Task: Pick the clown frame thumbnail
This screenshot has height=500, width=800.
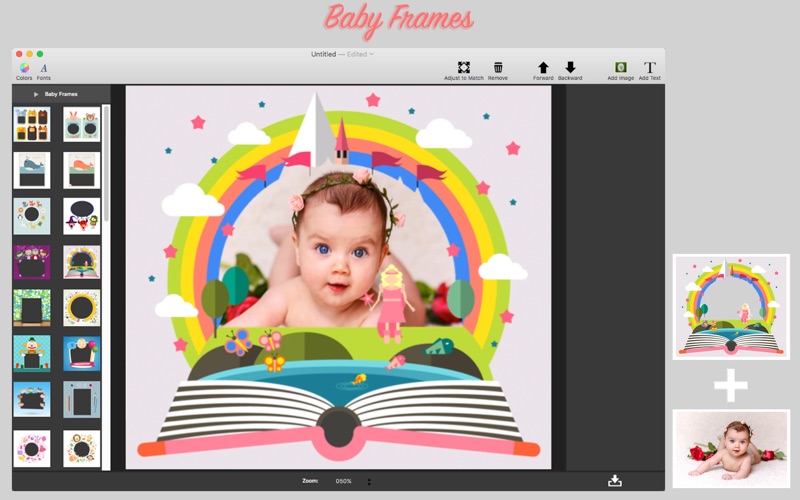Action: tap(32, 353)
